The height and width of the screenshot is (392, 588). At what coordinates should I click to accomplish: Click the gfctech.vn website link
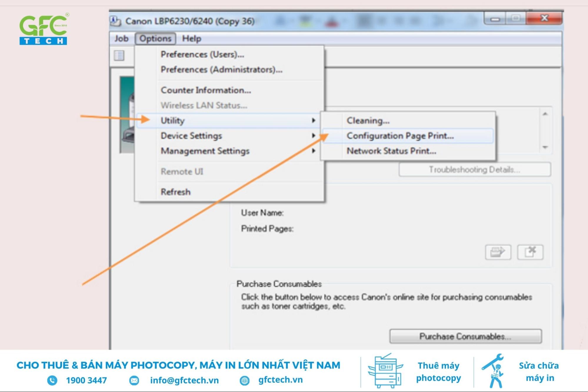[x=281, y=380]
